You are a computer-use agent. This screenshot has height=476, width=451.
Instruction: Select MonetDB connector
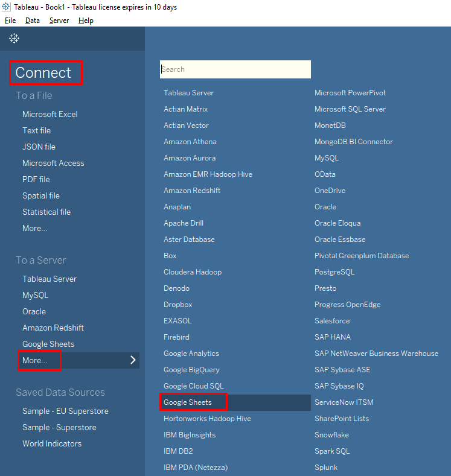tap(330, 125)
